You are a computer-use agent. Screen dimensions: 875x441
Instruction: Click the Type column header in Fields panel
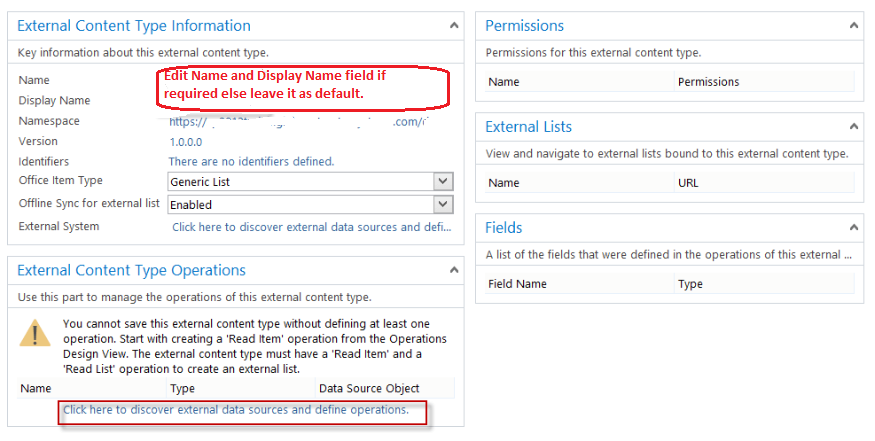[x=690, y=284]
